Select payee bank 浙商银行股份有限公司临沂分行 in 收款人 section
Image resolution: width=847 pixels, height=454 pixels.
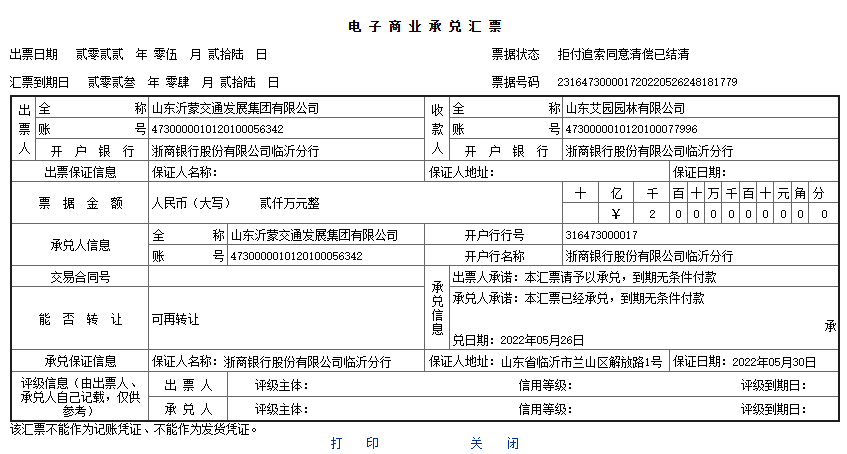pos(649,151)
